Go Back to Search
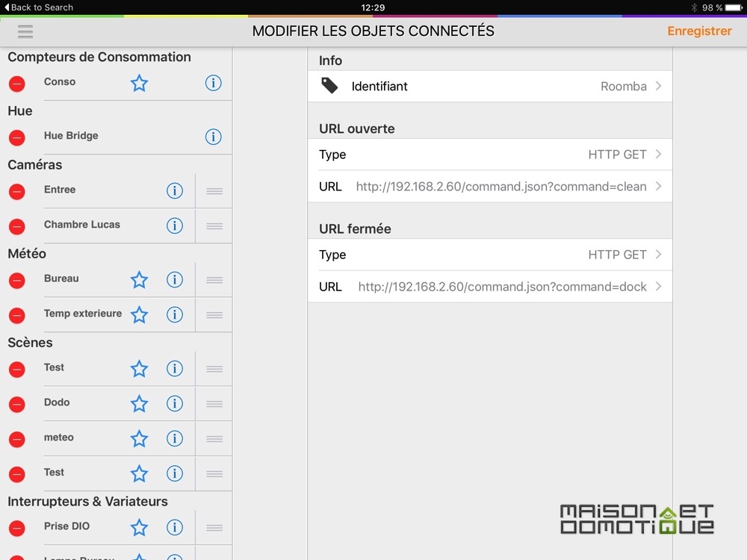This screenshot has width=747, height=560. [39, 7]
